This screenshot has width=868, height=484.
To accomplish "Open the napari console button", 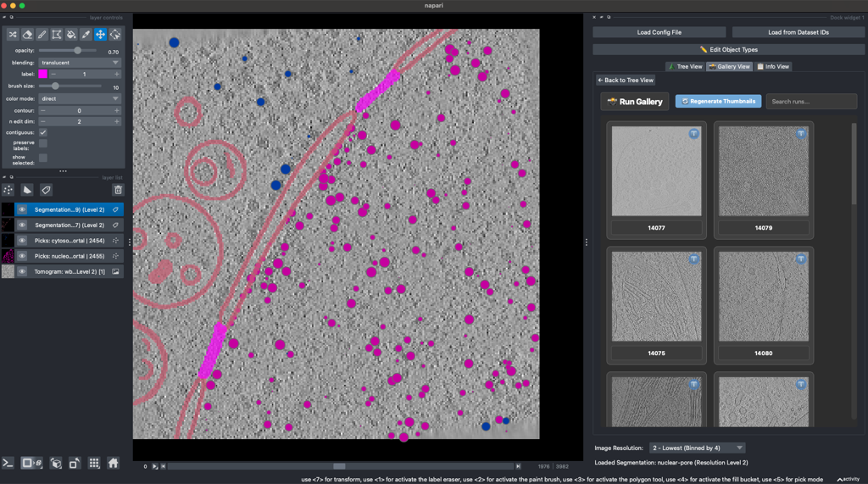I will pos(8,463).
